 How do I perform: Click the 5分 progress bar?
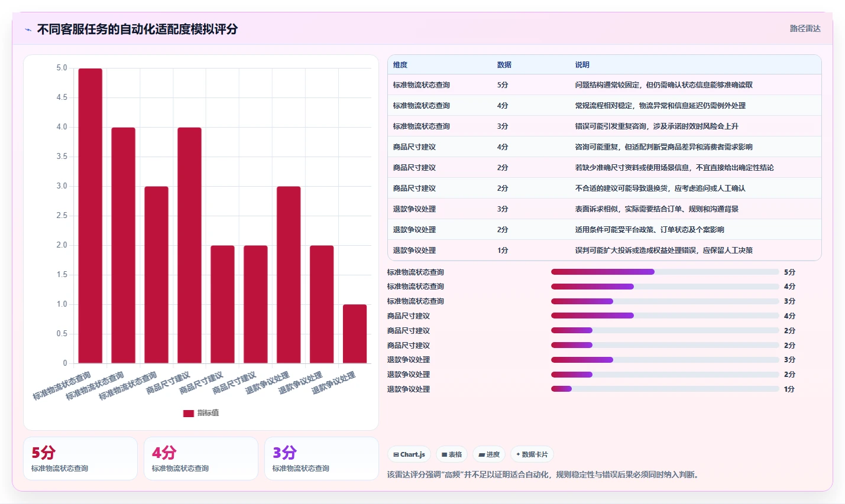coord(665,272)
